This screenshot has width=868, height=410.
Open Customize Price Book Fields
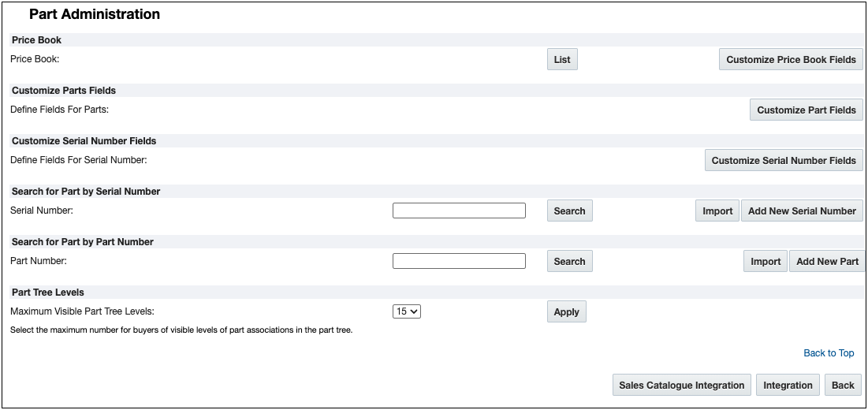791,59
